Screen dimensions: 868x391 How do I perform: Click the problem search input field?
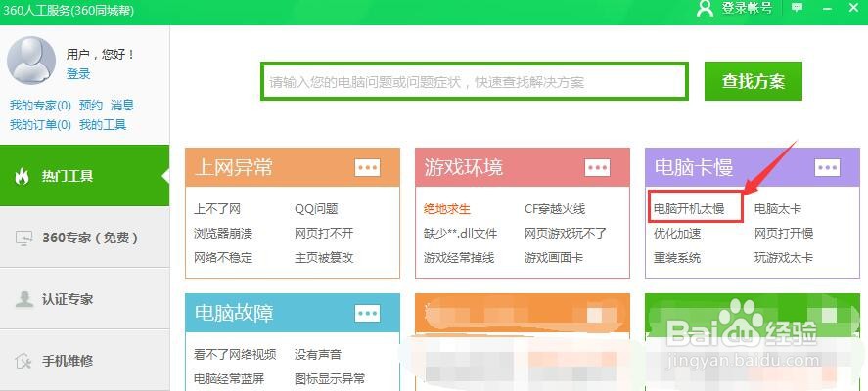tap(475, 82)
